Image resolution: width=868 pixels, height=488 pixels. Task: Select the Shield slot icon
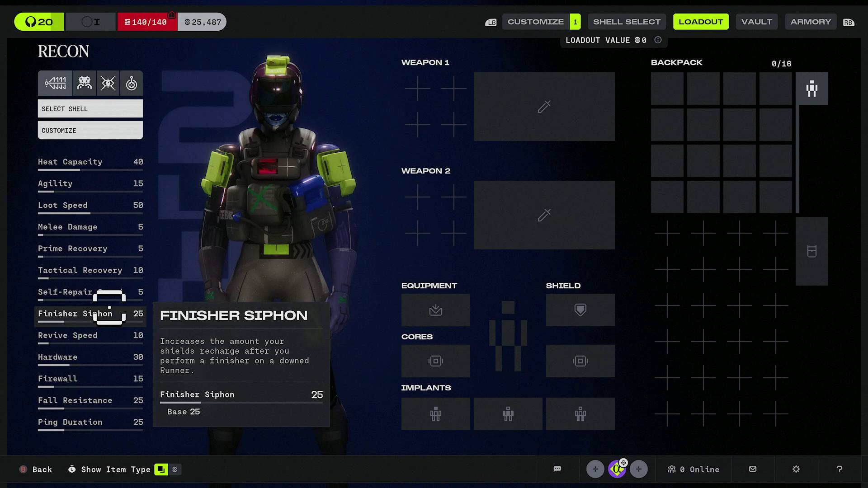[x=580, y=310]
